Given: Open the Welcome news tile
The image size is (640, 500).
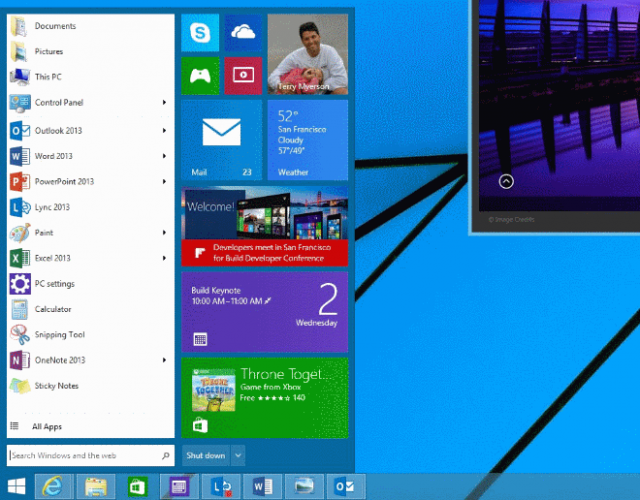Looking at the screenshot, I should point(264,226).
